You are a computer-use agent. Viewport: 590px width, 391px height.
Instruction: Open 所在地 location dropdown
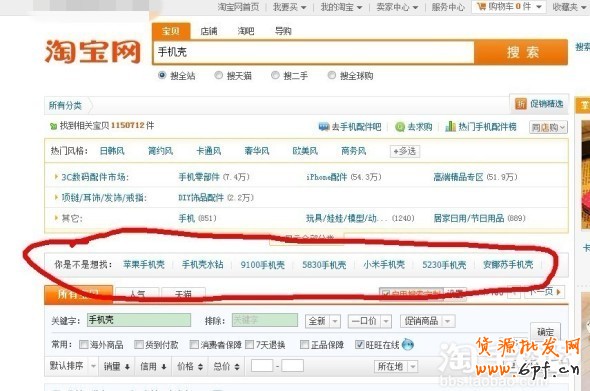[396, 366]
